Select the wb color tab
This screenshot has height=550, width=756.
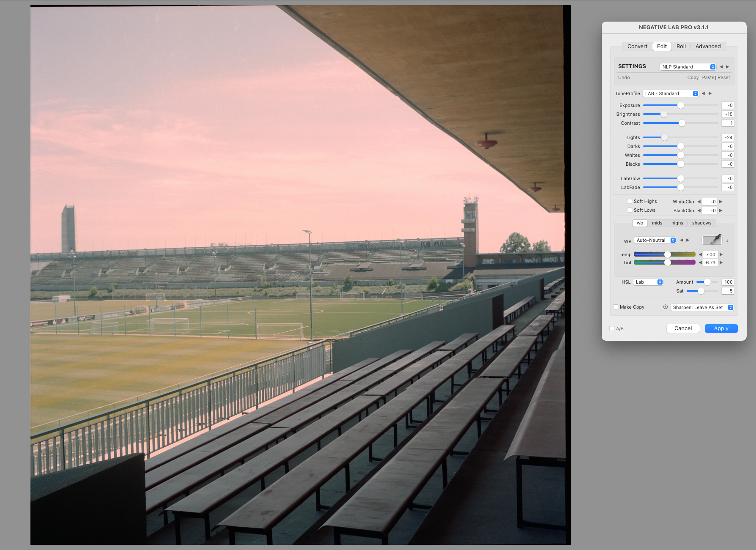640,223
